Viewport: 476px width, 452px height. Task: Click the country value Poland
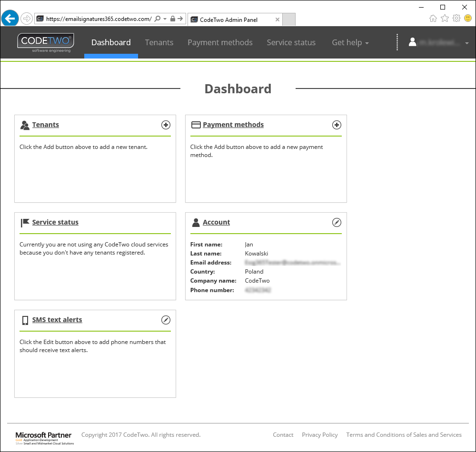click(254, 272)
